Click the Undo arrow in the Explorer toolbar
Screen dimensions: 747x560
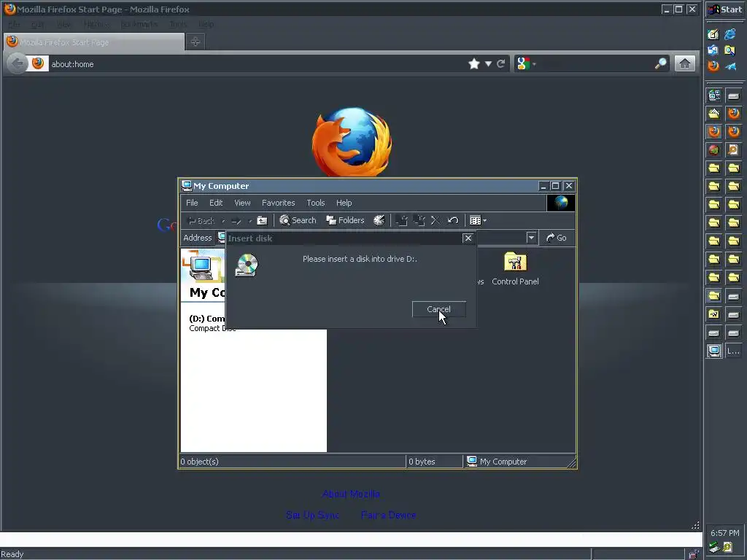pyautogui.click(x=452, y=220)
